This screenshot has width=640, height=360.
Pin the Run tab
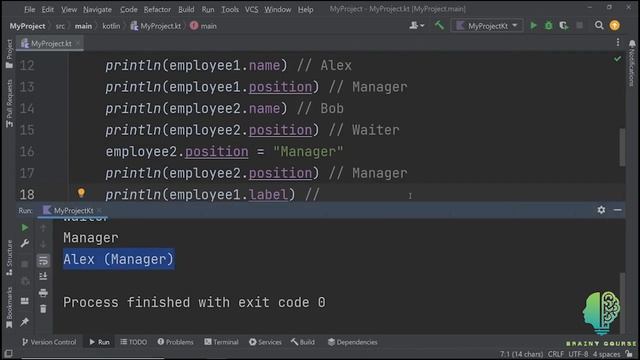(x=25, y=322)
